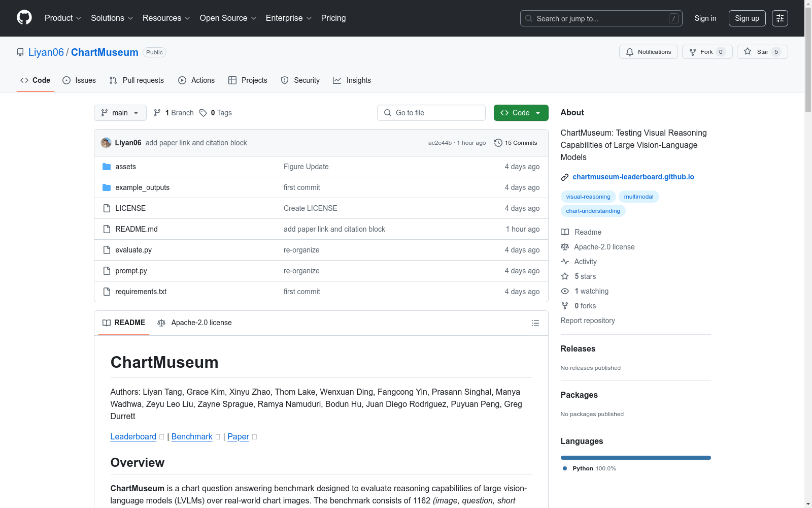Screen dimensions: 812x508
Task: Click the multimodal topic tag
Action: tap(638, 197)
